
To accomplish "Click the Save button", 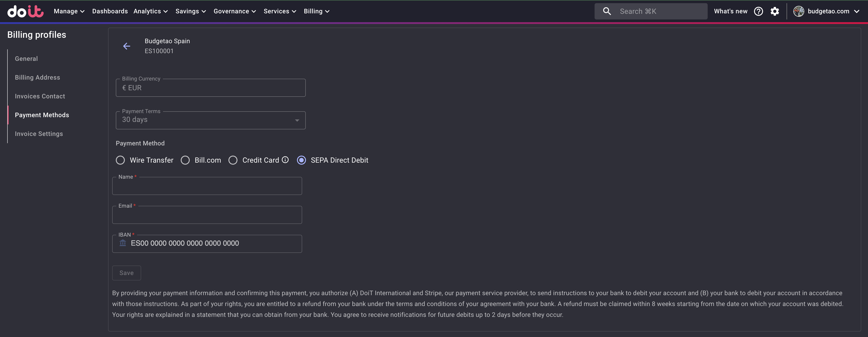I will click(126, 273).
